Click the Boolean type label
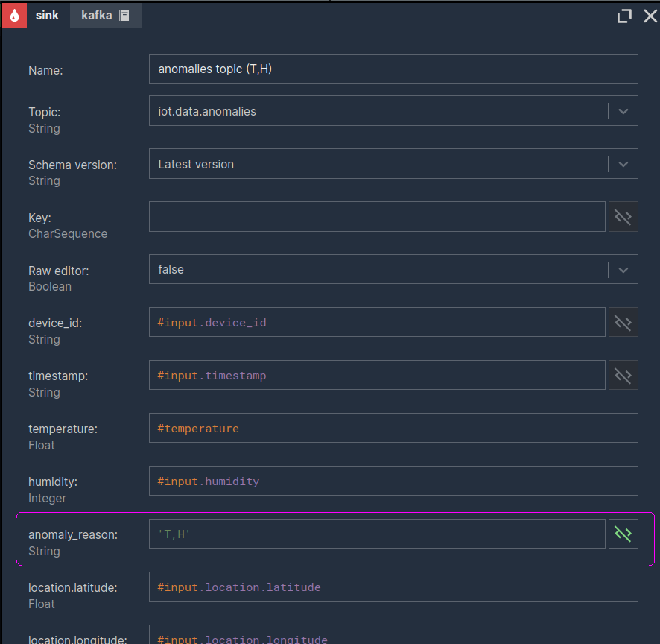This screenshot has width=660, height=644. tap(50, 287)
